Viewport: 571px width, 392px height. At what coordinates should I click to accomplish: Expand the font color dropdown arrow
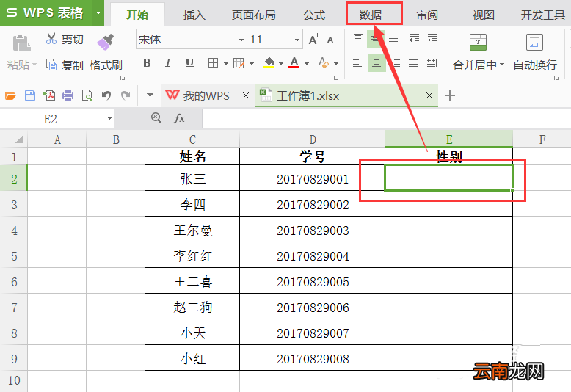307,63
